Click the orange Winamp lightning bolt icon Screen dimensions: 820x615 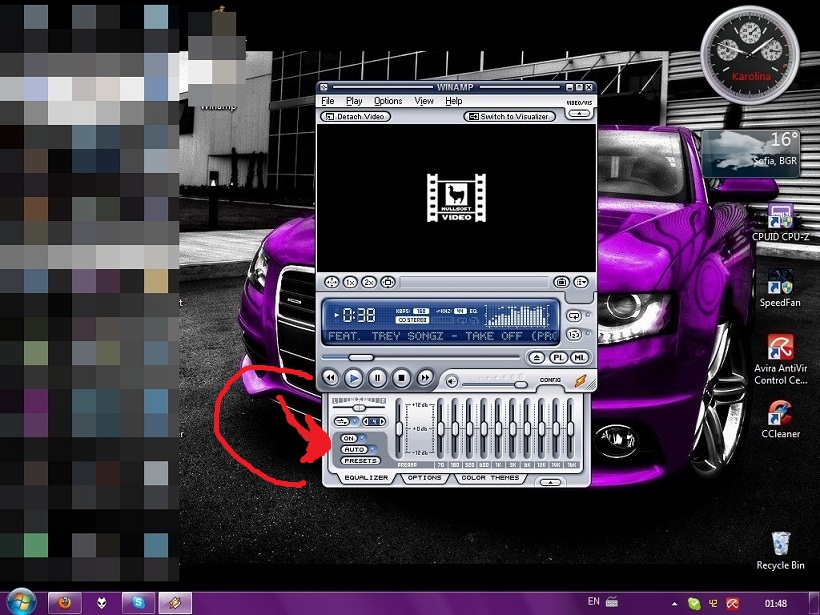coord(581,381)
